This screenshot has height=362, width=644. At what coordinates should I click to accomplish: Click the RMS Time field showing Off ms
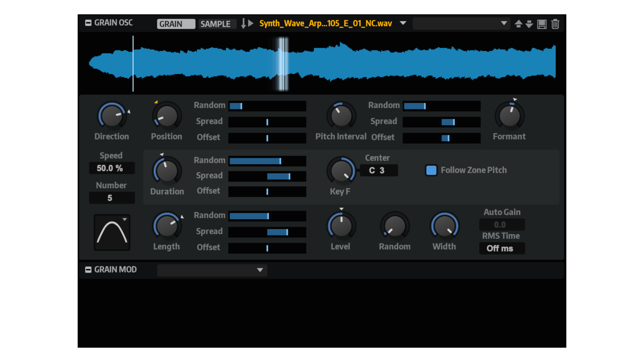click(x=501, y=248)
